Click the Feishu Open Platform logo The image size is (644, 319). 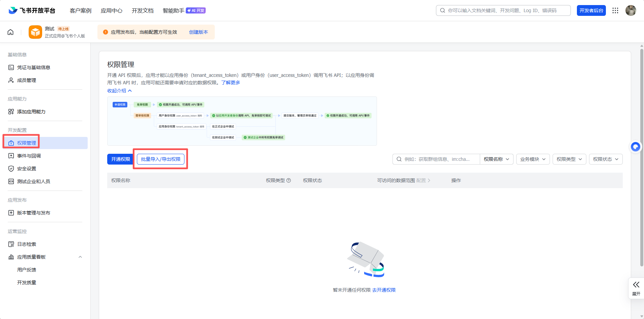[x=32, y=10]
